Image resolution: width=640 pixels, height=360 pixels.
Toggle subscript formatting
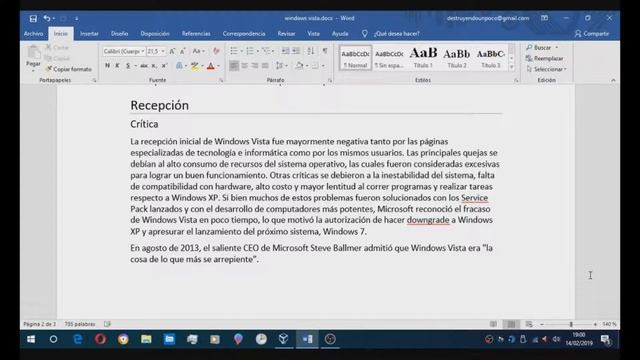[x=154, y=66]
